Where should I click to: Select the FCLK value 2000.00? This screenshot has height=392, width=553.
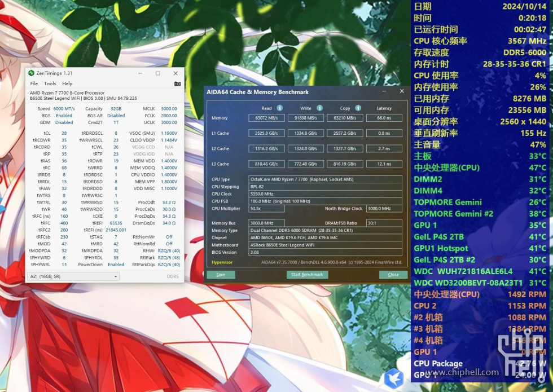[x=169, y=116]
